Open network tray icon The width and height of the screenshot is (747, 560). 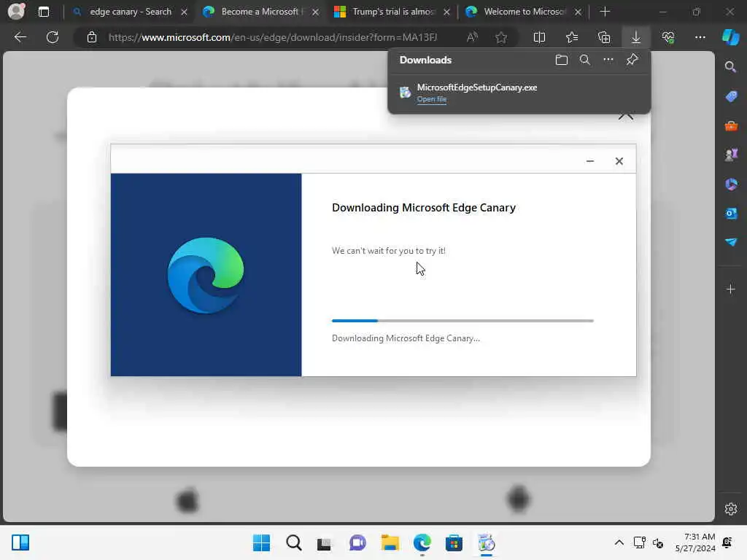[x=639, y=542]
